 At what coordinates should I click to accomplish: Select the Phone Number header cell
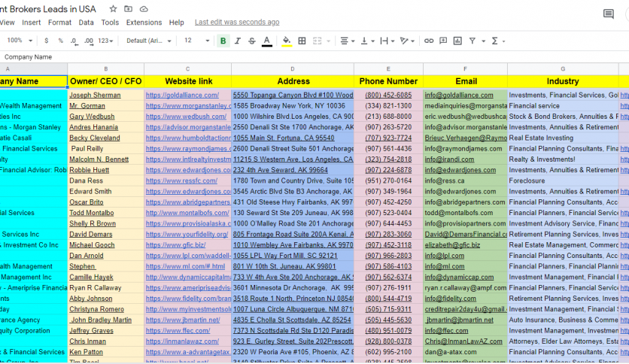pyautogui.click(x=388, y=81)
